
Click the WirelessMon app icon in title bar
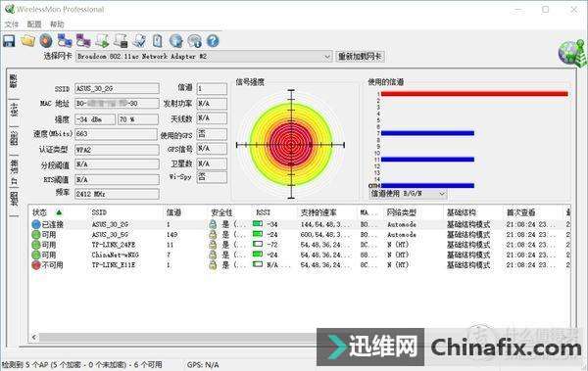pos(10,9)
